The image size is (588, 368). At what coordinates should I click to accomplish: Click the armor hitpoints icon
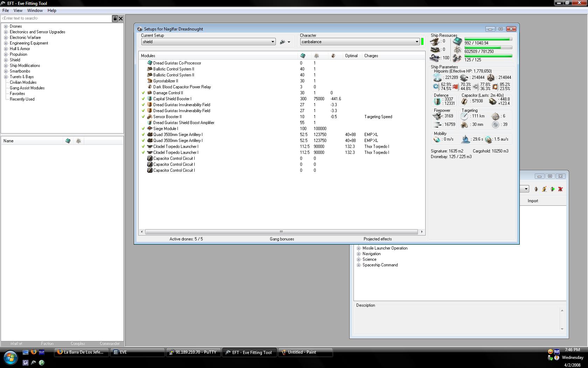coord(464,77)
